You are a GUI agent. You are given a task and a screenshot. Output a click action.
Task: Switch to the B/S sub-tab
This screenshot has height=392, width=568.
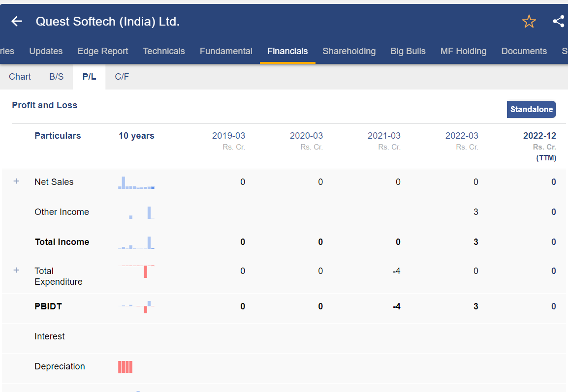point(57,77)
